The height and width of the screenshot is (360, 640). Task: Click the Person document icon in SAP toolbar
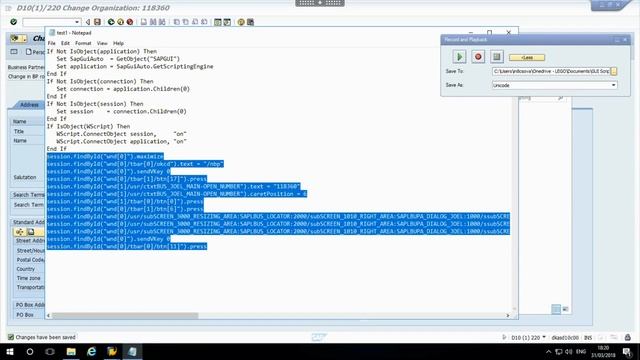coord(29,52)
